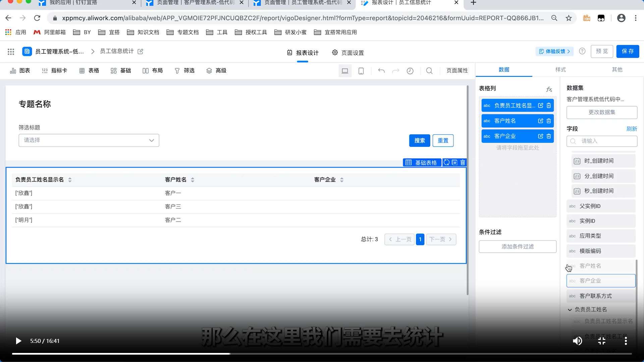Delete the 客户企业 column with trash icon
644x362 pixels.
pyautogui.click(x=549, y=136)
